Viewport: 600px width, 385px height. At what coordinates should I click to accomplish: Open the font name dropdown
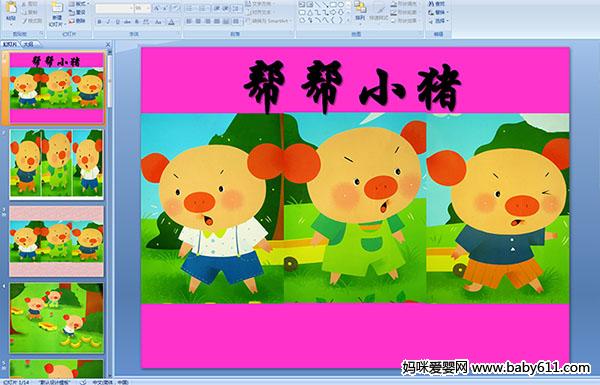pyautogui.click(x=114, y=8)
